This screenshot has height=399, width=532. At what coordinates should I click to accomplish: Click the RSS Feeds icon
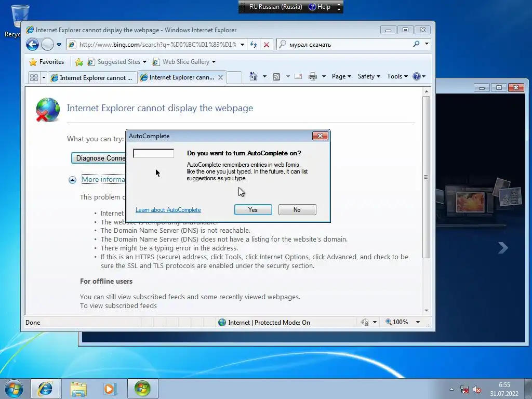pyautogui.click(x=276, y=77)
